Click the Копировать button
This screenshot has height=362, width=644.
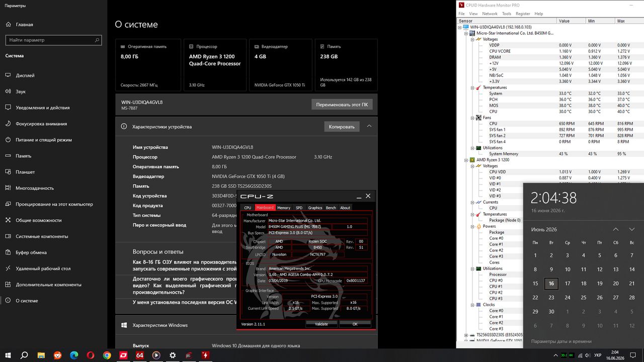click(342, 127)
